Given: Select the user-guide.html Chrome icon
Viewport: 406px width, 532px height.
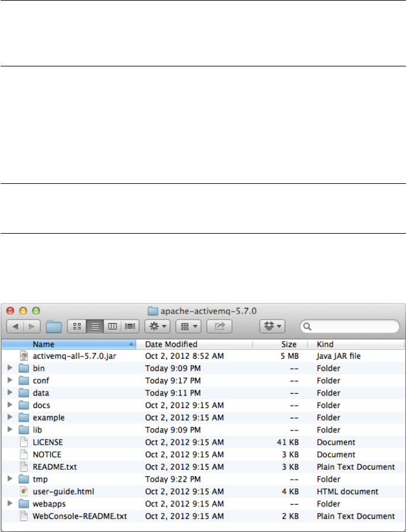Looking at the screenshot, I should pos(24,491).
